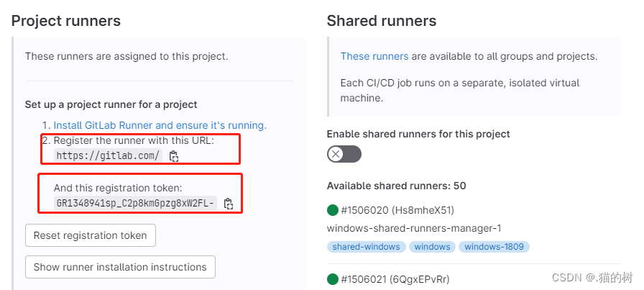Select the windows-1809 tag badge
The image size is (644, 290).
[494, 247]
